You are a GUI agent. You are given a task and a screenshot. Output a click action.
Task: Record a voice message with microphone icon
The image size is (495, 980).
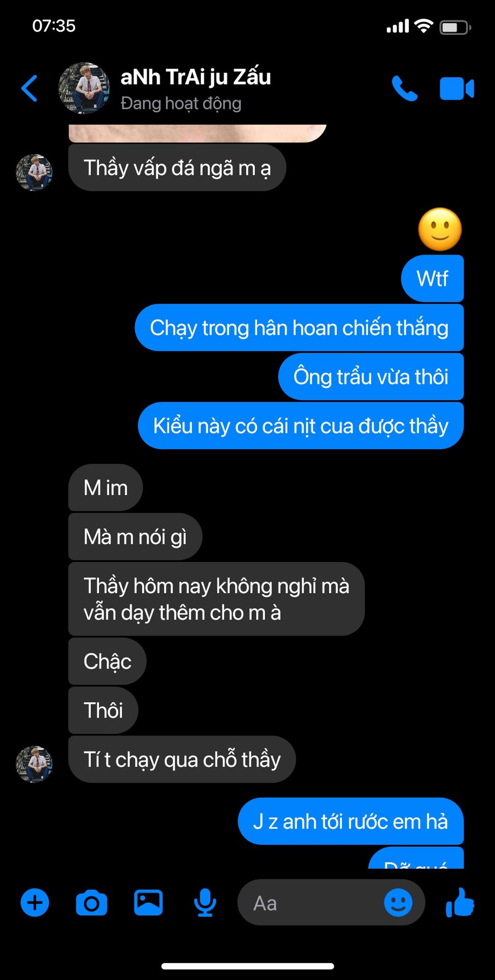tap(205, 902)
